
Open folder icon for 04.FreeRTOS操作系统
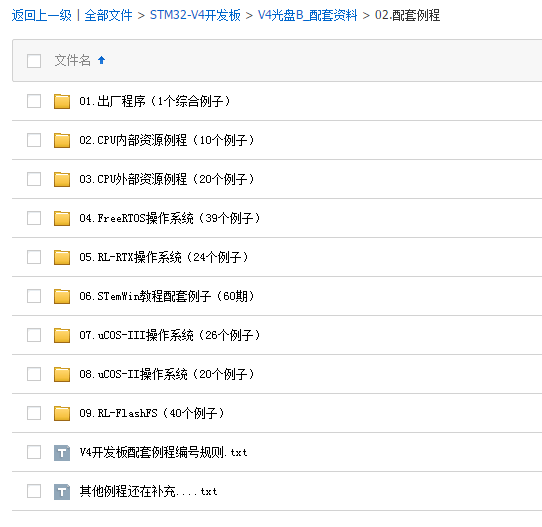tap(62, 218)
